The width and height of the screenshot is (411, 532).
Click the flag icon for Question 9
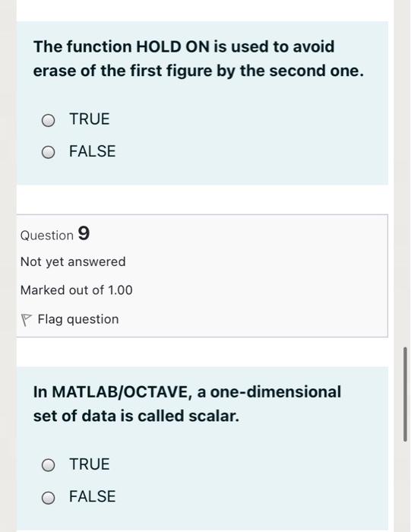click(26, 320)
